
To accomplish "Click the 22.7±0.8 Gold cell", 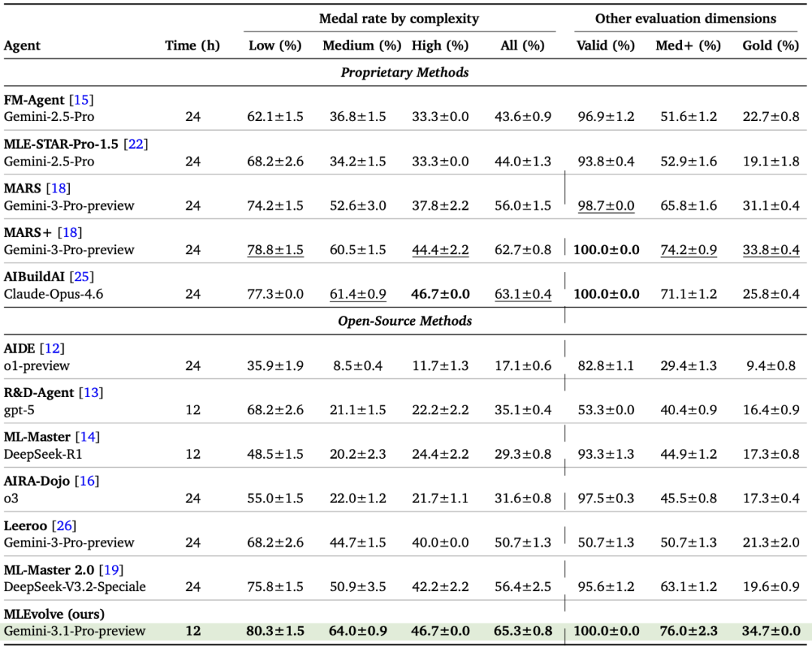I will [771, 117].
